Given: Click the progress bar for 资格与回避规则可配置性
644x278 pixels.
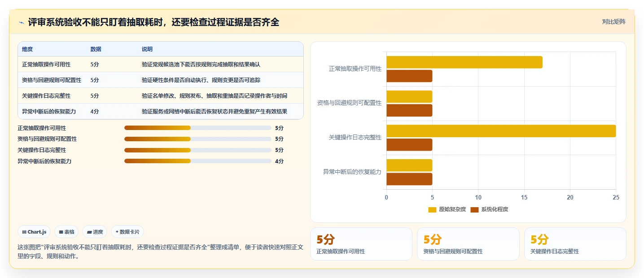Looking at the screenshot, I should pyautogui.click(x=198, y=139).
